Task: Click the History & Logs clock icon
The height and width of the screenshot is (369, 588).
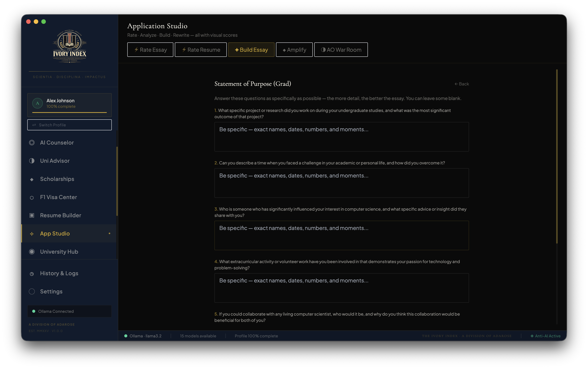Action: [32, 274]
